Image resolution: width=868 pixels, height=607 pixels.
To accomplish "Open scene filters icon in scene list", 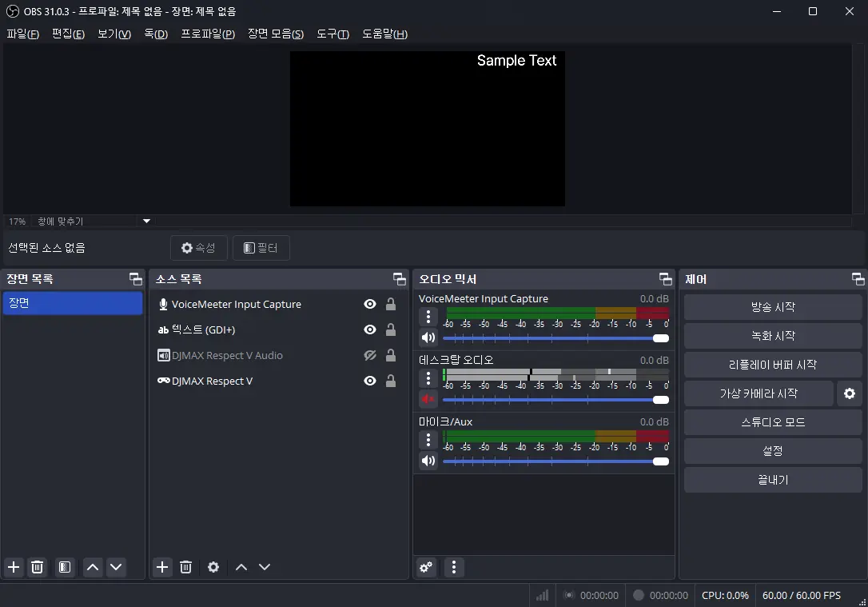I will point(65,567).
